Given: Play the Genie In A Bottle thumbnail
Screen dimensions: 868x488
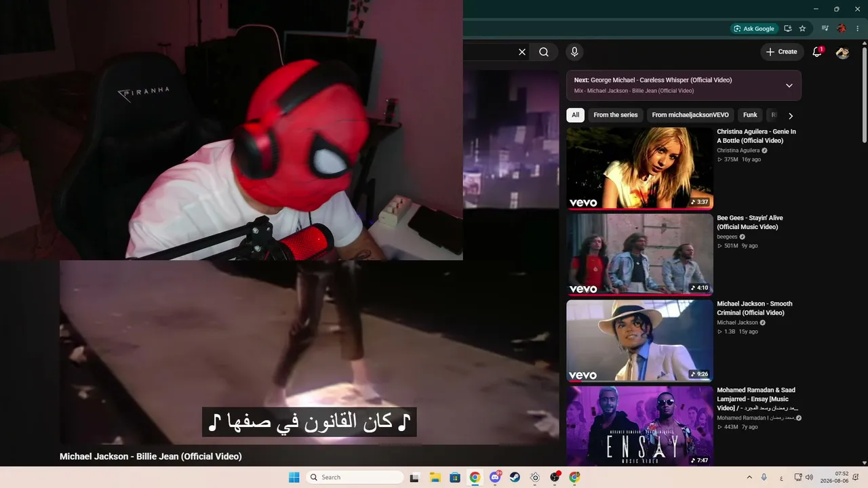Looking at the screenshot, I should pyautogui.click(x=639, y=168).
